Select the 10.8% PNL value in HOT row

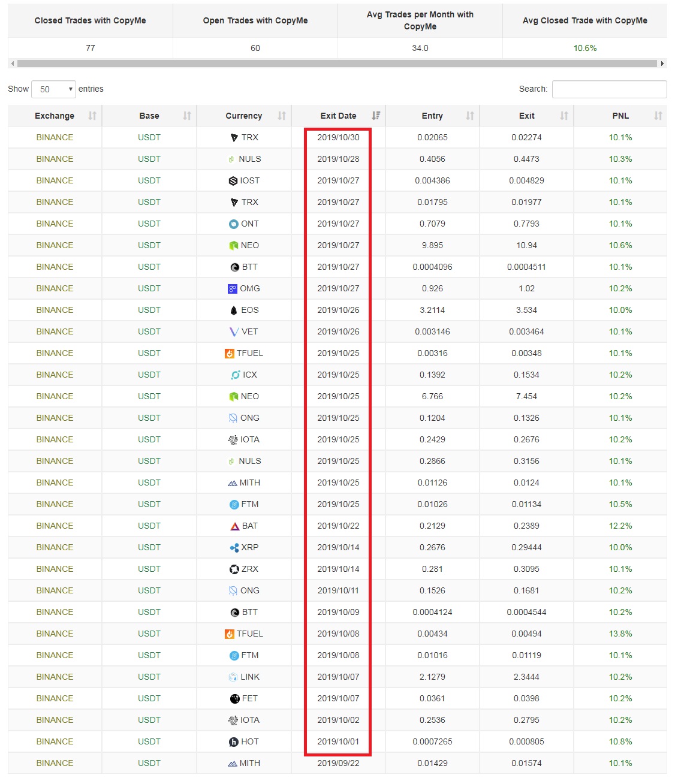pyautogui.click(x=620, y=741)
